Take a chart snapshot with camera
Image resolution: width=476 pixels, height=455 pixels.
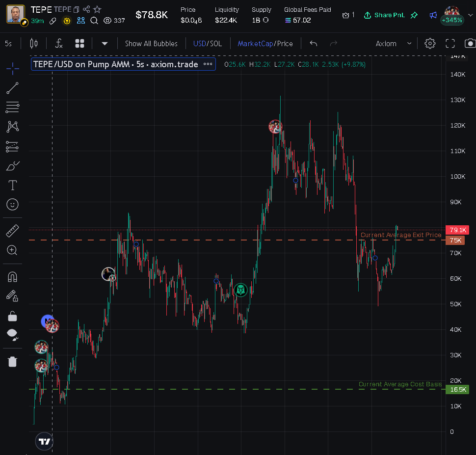coord(470,43)
